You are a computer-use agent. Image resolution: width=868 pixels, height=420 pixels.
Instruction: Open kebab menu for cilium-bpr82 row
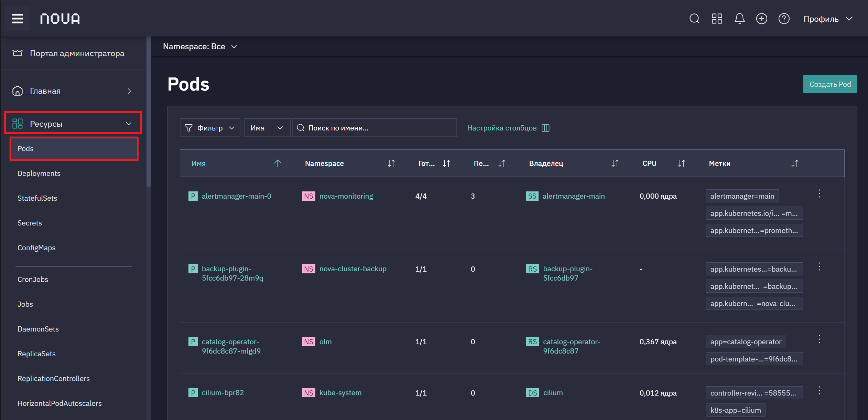(819, 390)
